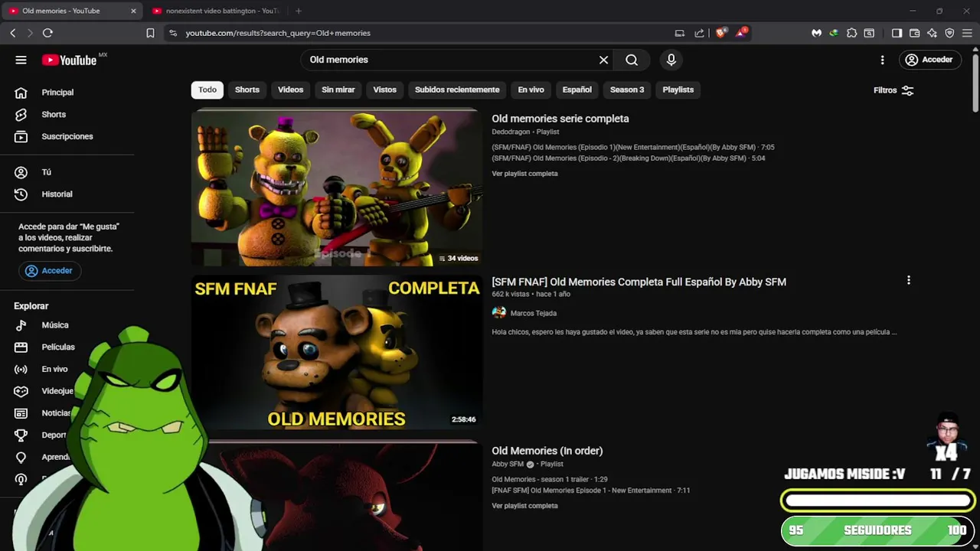Open the Marcos Tejada channel link
This screenshot has width=980, height=551.
pyautogui.click(x=534, y=313)
